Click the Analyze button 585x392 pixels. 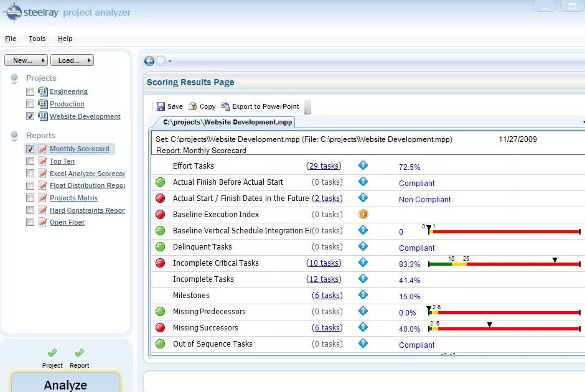[66, 383]
